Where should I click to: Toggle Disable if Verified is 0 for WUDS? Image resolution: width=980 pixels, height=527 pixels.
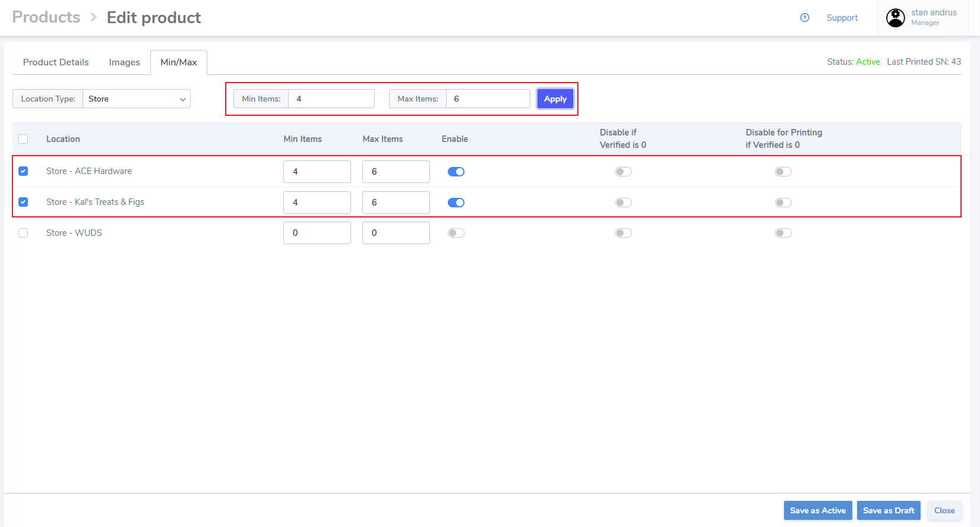click(624, 233)
